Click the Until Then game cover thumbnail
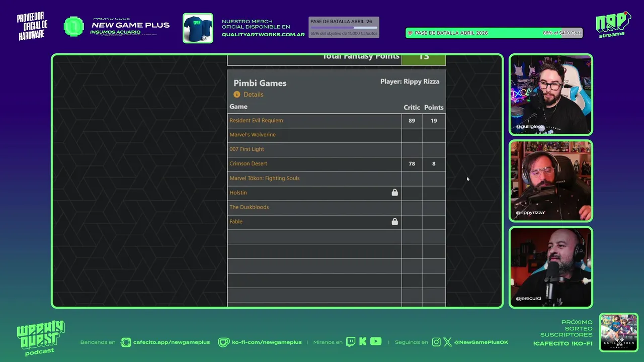This screenshot has height=362, width=644. 619,332
